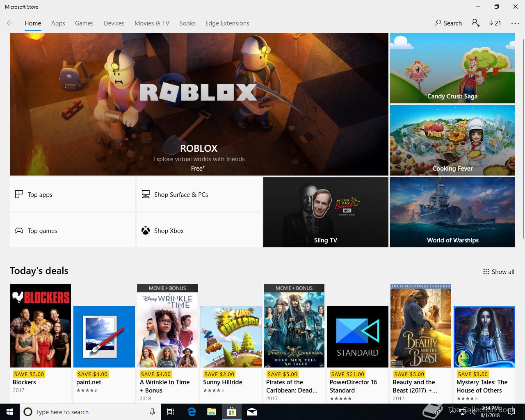Click the SAVE $2.00 badge
The image size is (525, 420).
(219, 374)
